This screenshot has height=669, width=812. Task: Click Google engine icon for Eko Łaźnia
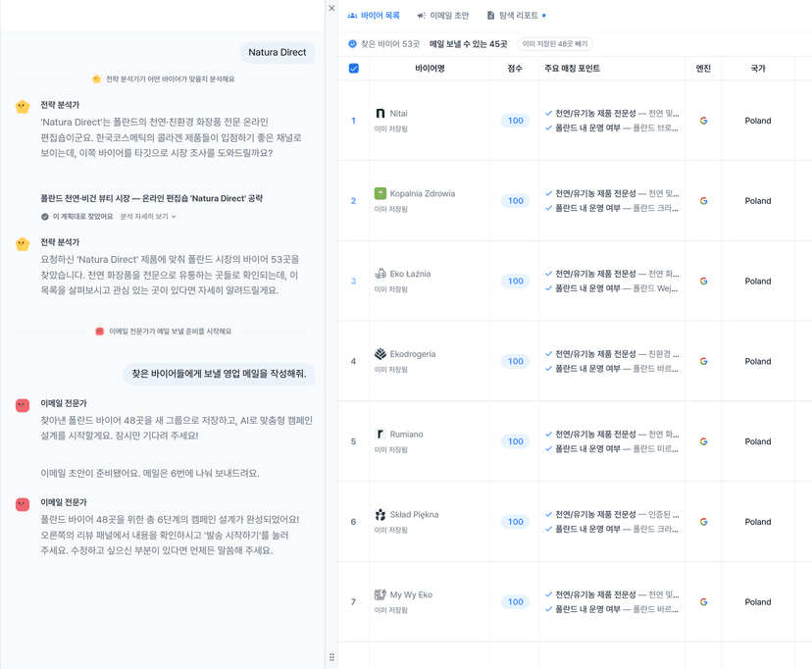[703, 282]
